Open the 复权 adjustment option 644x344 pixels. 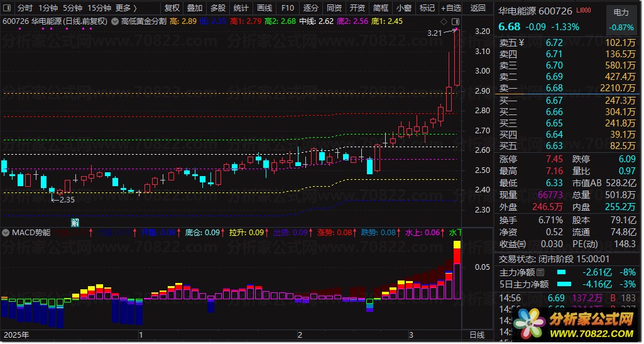[172, 8]
